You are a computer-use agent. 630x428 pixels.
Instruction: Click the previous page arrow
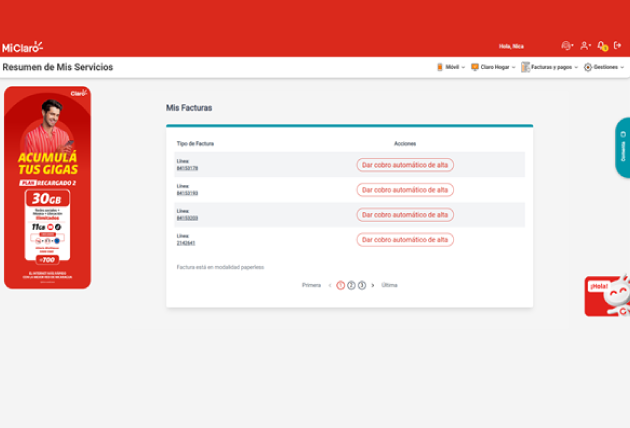330,285
